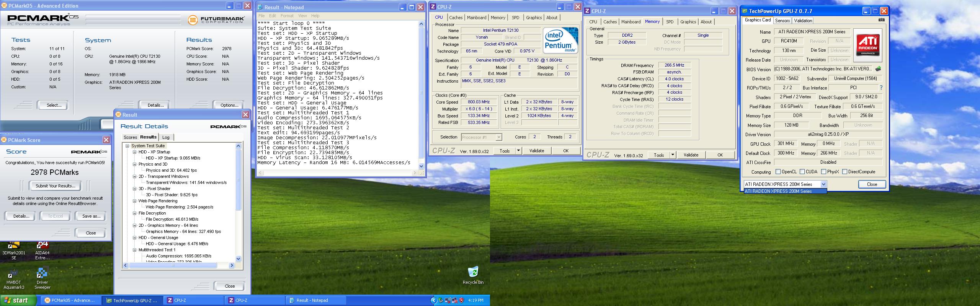Click Save as button in PCMark Score

click(91, 216)
